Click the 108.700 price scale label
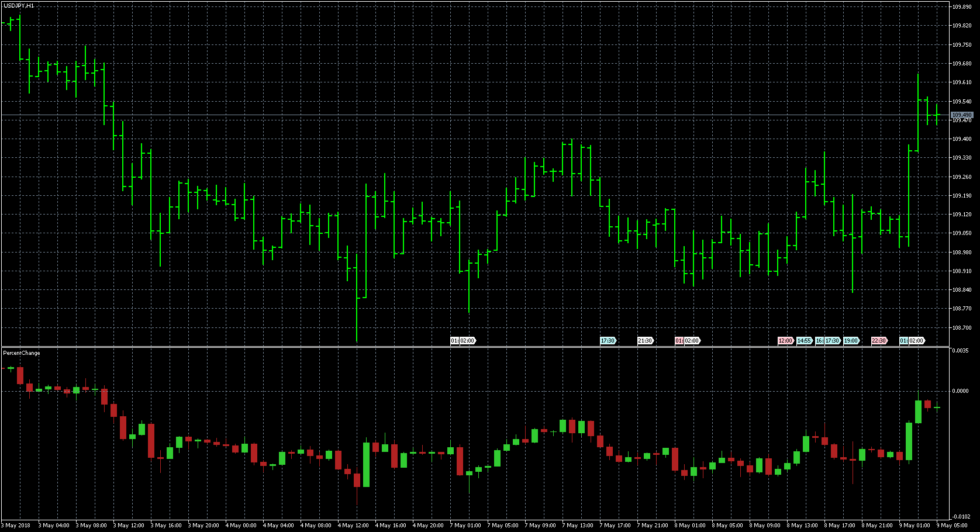 click(x=962, y=328)
